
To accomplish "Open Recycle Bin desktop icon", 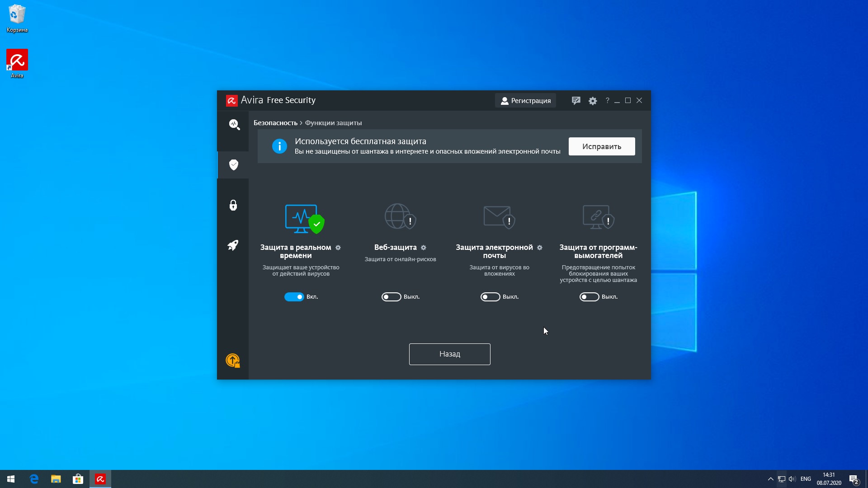I will [17, 19].
